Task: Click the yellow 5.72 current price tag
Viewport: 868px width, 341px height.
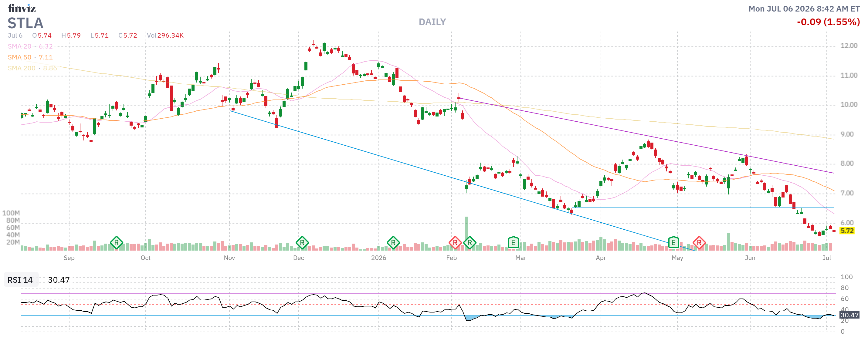Action: tap(847, 231)
